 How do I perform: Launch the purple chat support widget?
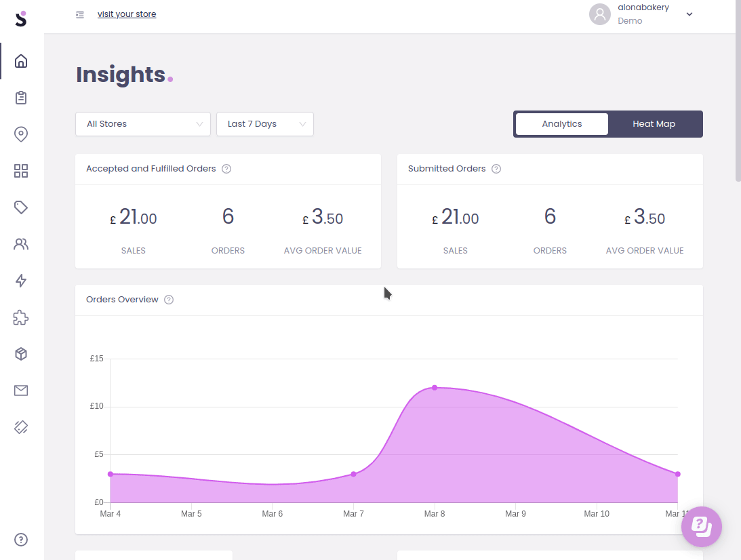point(701,526)
